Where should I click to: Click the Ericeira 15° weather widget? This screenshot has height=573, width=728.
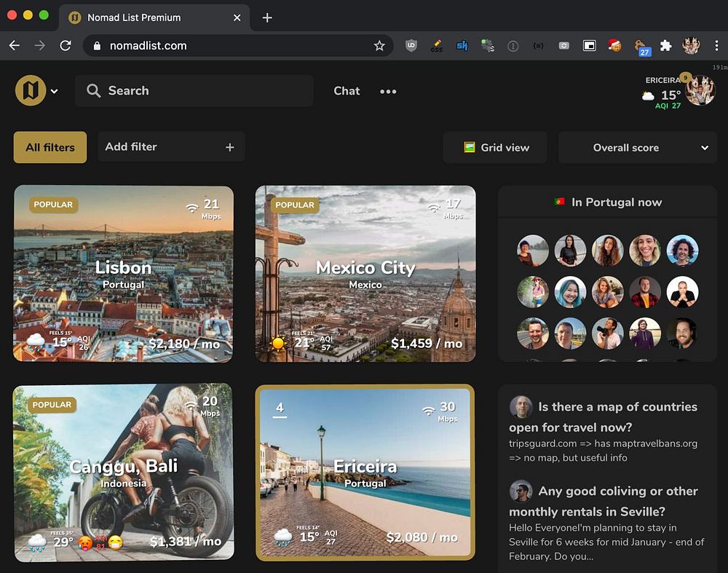(x=662, y=93)
